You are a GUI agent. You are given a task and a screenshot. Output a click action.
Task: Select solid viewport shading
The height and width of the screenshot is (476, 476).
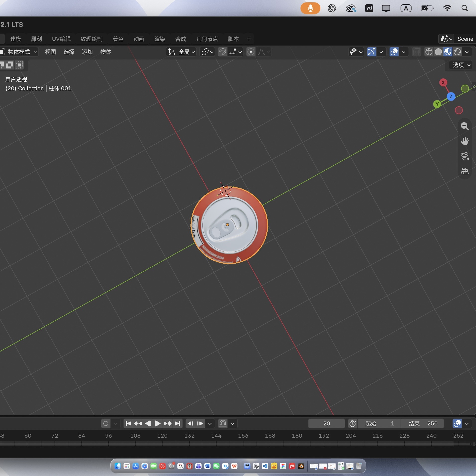coord(438,52)
